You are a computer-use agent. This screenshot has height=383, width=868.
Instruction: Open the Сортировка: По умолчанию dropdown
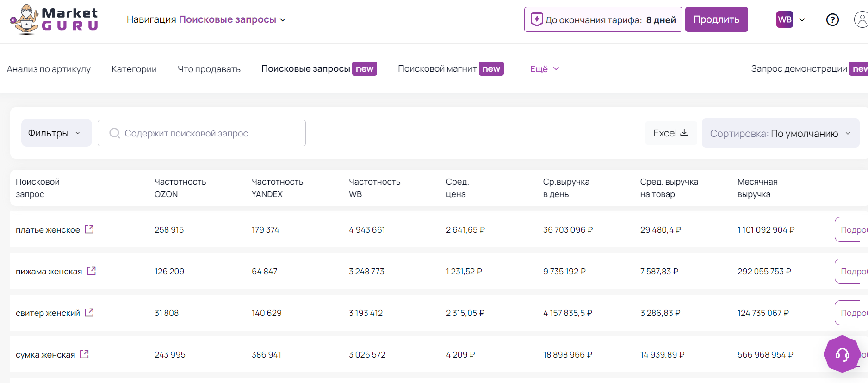[780, 134]
